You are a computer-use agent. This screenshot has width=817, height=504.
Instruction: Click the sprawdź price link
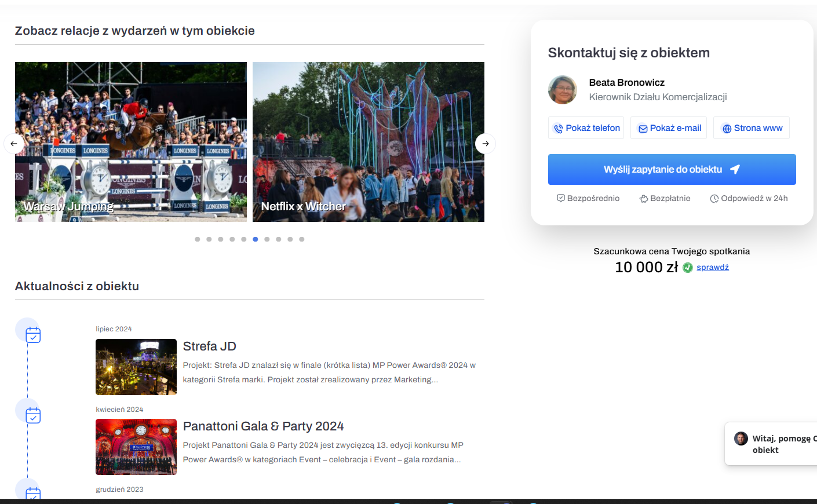(x=713, y=267)
